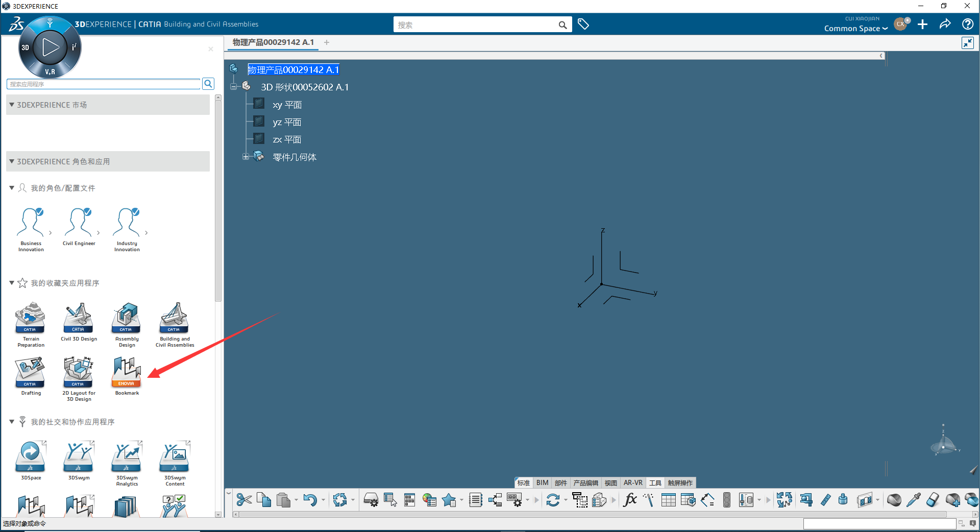The width and height of the screenshot is (980, 532).
Task: Collapse the 我的角色/配置文件 section
Action: pyautogui.click(x=11, y=188)
